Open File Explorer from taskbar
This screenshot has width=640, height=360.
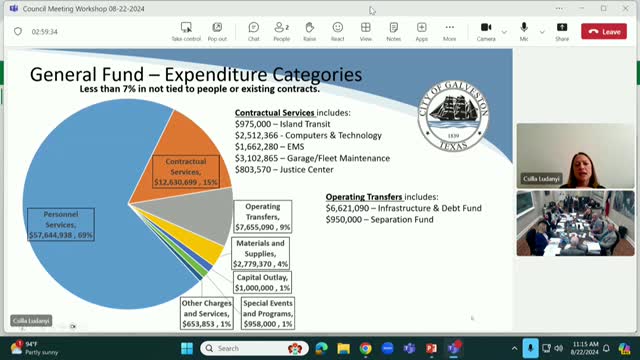pyautogui.click(x=344, y=348)
